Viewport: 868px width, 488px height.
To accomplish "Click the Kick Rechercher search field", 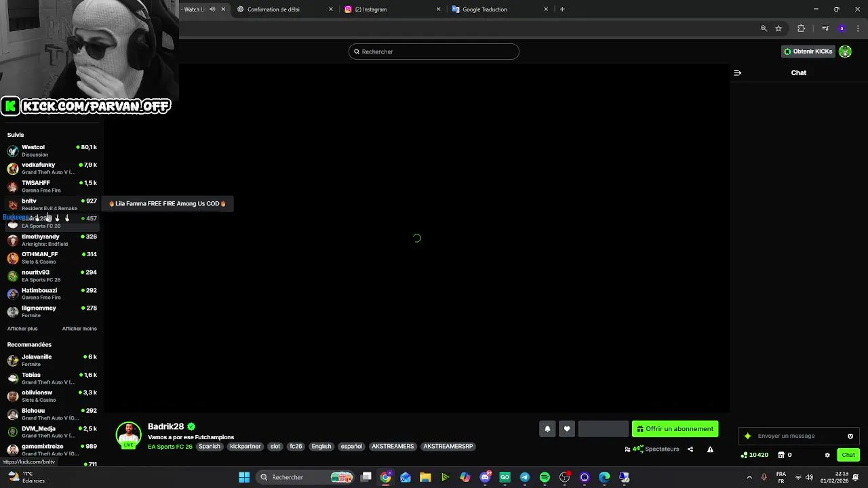I will (x=434, y=52).
